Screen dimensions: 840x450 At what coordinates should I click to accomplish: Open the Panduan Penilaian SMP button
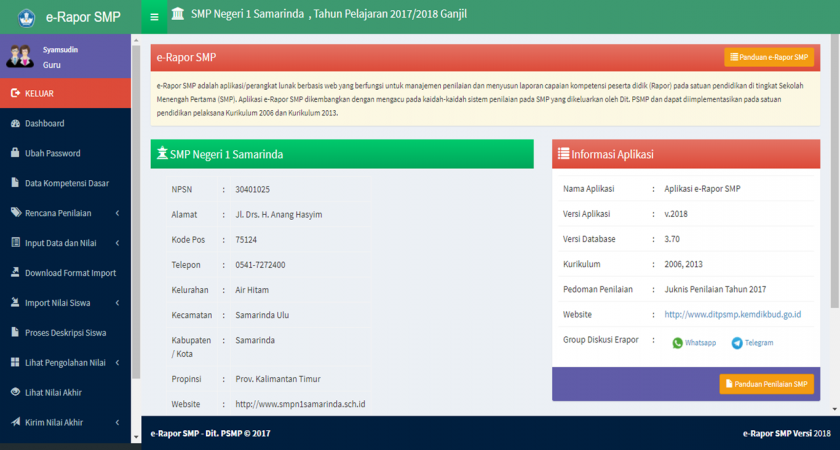[766, 384]
